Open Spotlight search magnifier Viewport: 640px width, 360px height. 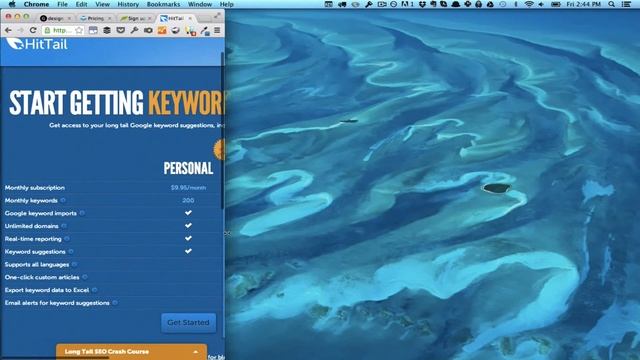(x=611, y=4)
